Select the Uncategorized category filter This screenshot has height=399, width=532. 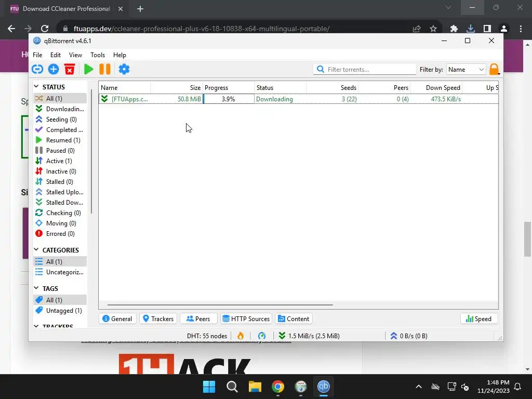[60, 272]
